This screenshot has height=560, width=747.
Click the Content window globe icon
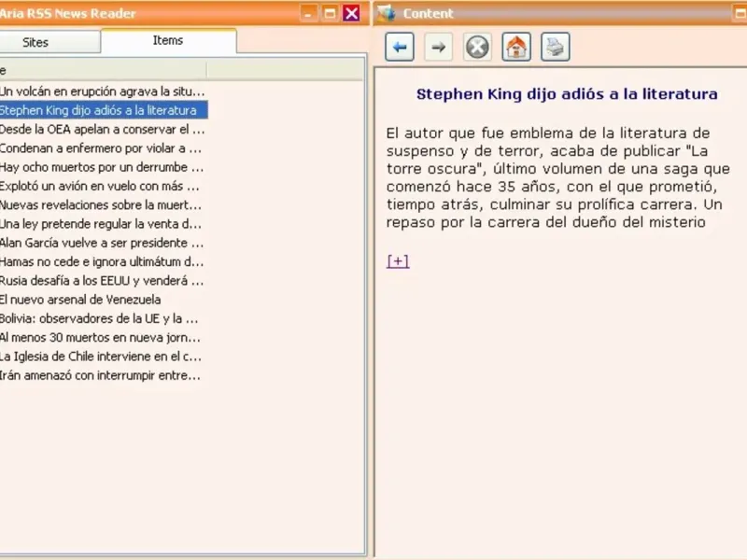[x=386, y=13]
